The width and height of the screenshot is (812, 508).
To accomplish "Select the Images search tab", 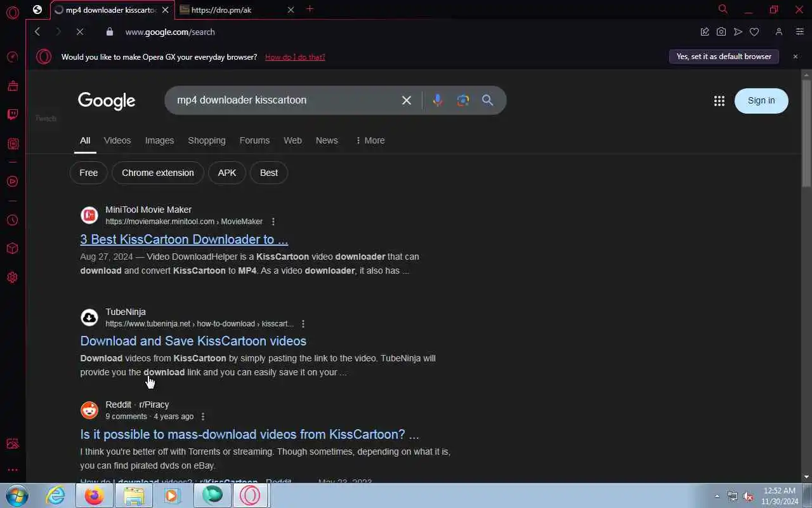I will (x=159, y=140).
